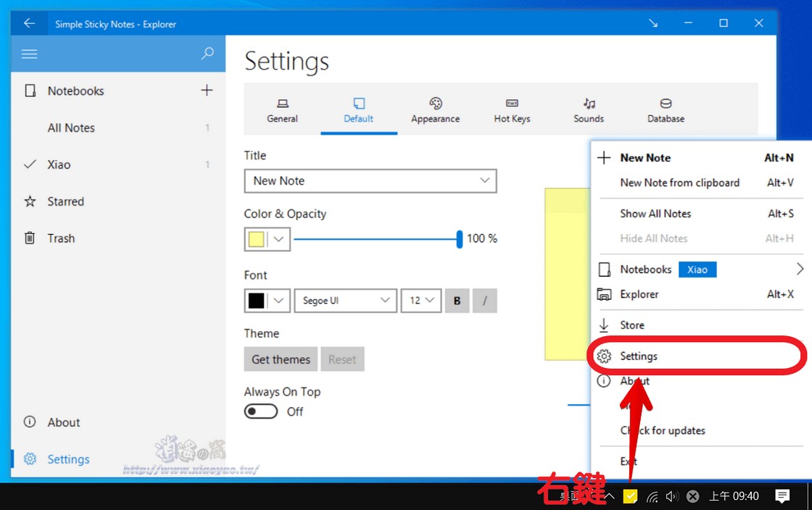This screenshot has width=812, height=510.
Task: Click the network icon in system tray
Action: click(652, 497)
